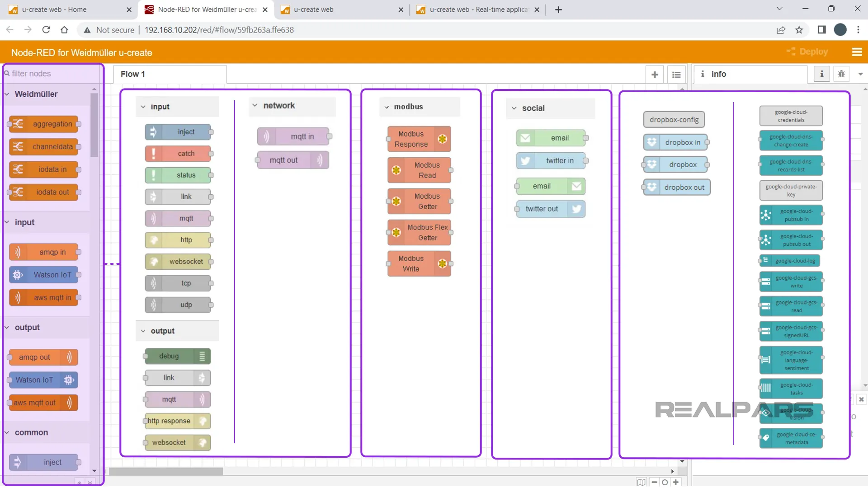
Task: Click the dropbox out node
Action: pos(676,187)
